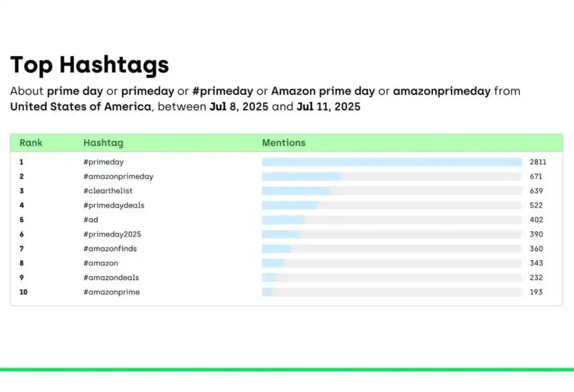Open the #primeday2025 hashtag entry
Image resolution: width=574 pixels, height=392 pixels.
(112, 235)
